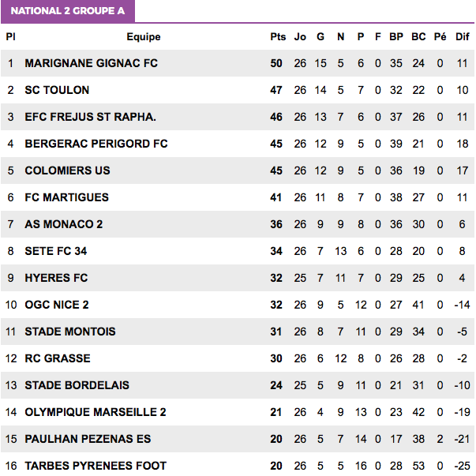Select the Equipe column header

click(x=144, y=37)
